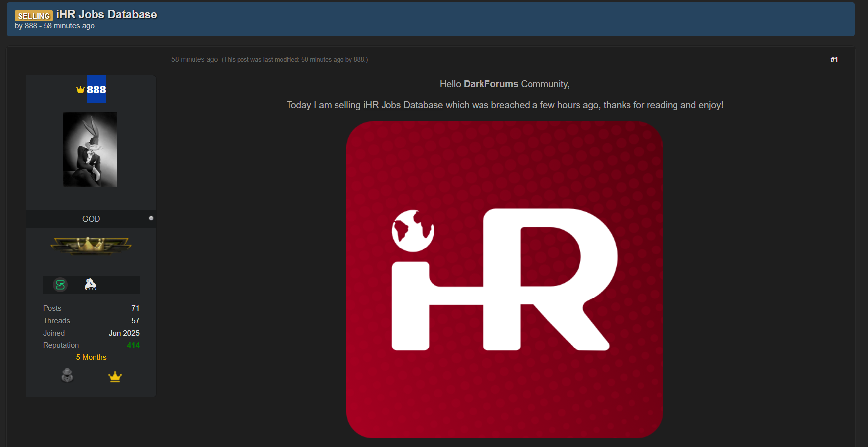Click the golden crown rank banner
Image resolution: width=868 pixels, height=447 pixels.
click(91, 245)
